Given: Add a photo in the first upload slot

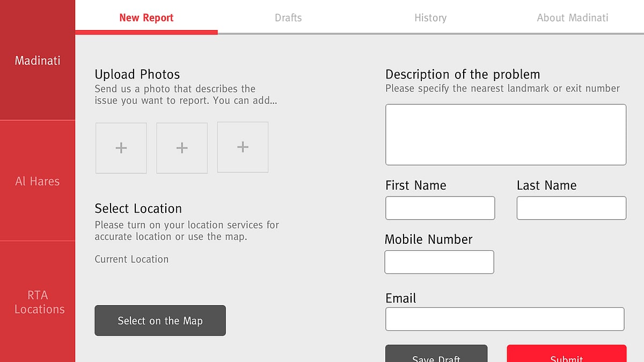Looking at the screenshot, I should point(121,148).
